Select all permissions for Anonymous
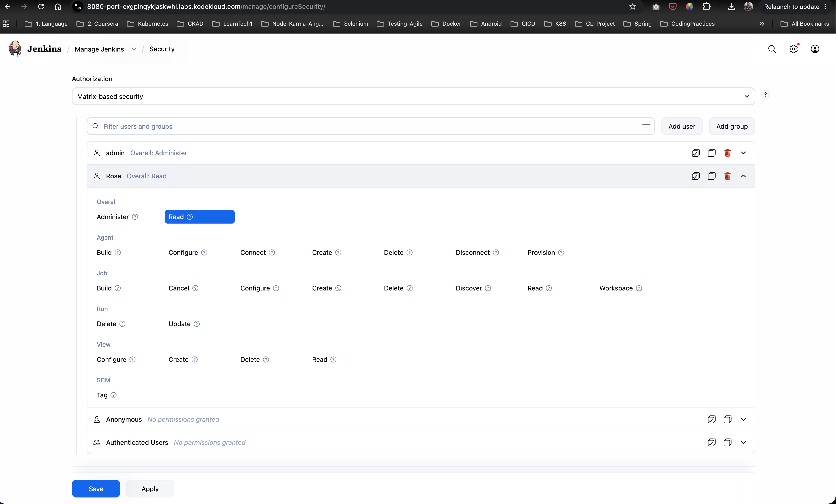 (712, 420)
